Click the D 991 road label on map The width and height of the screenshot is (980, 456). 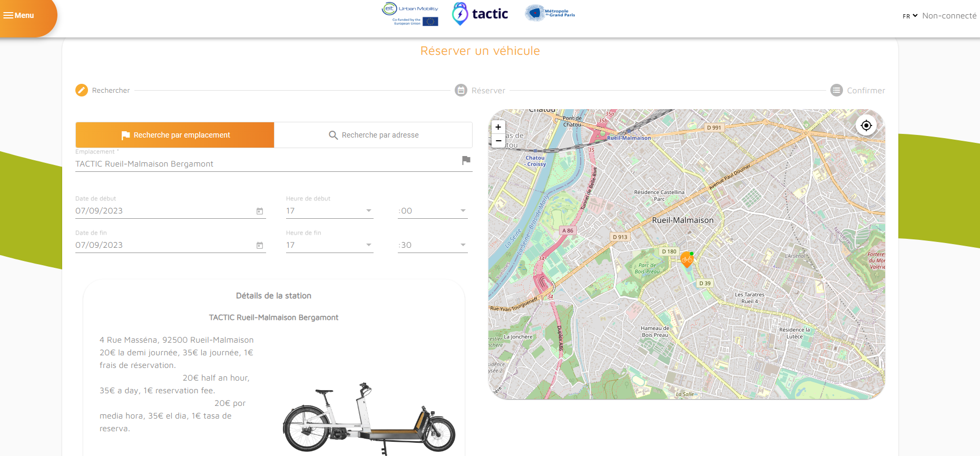pos(714,128)
